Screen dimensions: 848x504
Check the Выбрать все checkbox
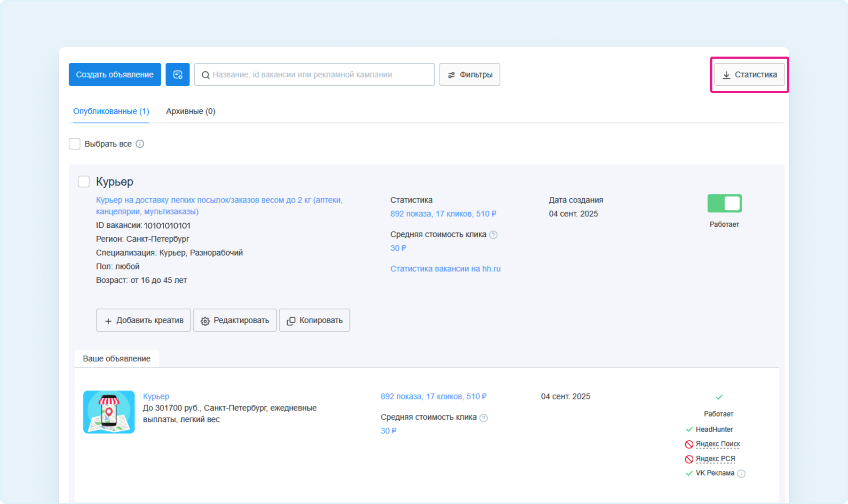click(75, 144)
